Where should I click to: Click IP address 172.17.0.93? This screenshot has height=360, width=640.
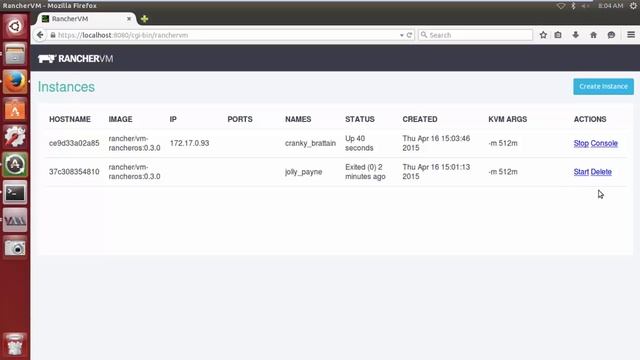(x=189, y=143)
